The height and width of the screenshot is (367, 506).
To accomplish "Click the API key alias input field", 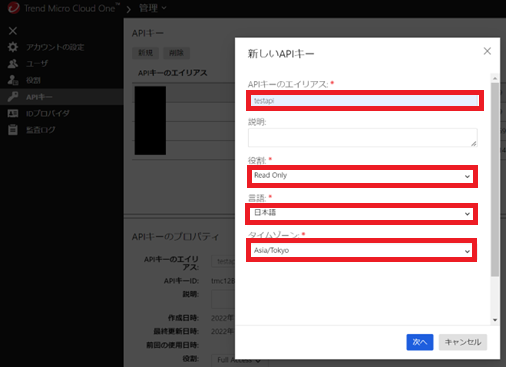I will tap(365, 100).
